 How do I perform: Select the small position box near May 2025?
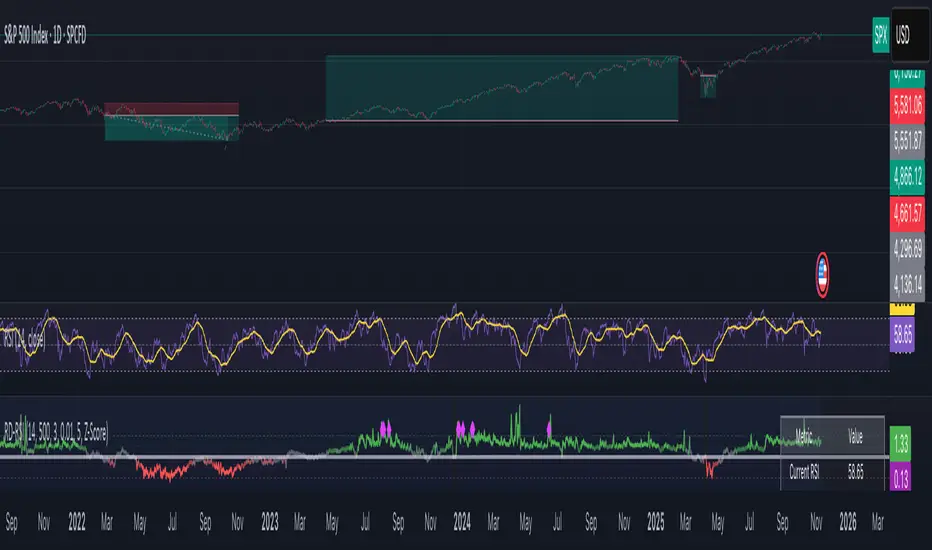click(708, 86)
